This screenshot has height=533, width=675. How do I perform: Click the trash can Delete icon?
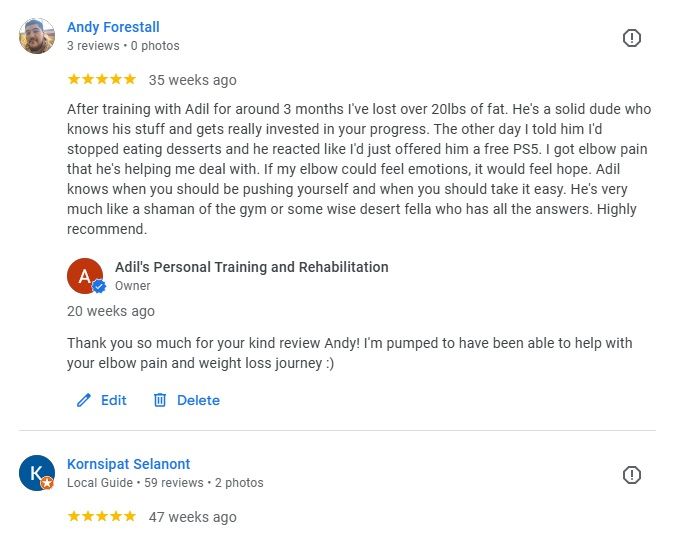coord(160,400)
